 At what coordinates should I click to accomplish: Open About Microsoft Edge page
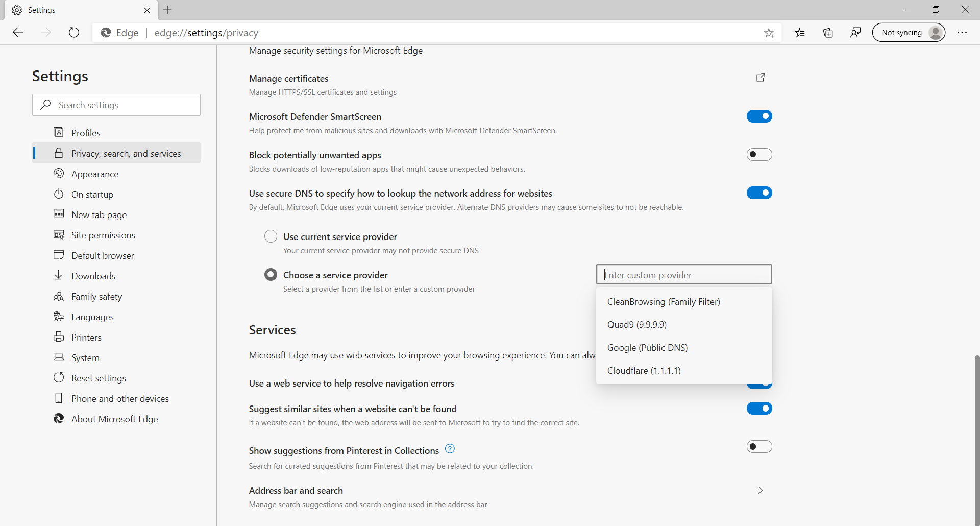pos(116,419)
